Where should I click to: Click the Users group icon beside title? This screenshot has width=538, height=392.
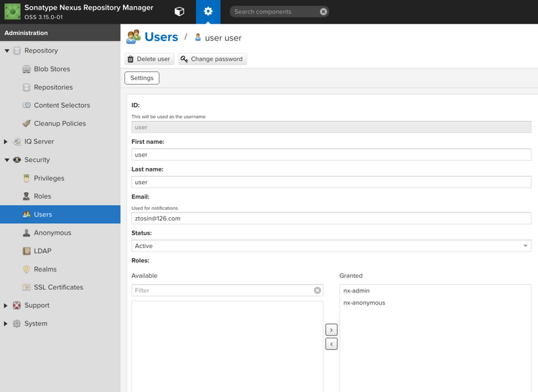point(133,37)
